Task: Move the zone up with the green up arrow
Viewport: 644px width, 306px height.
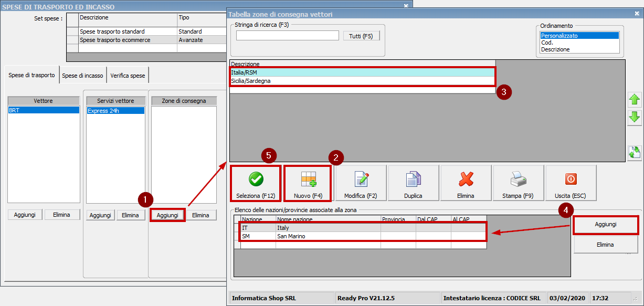Action: pos(635,99)
